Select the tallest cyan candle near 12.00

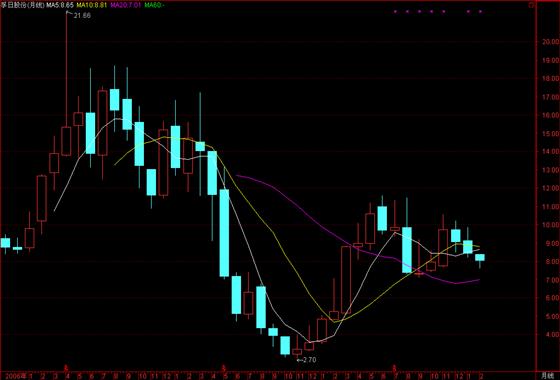[224, 233]
